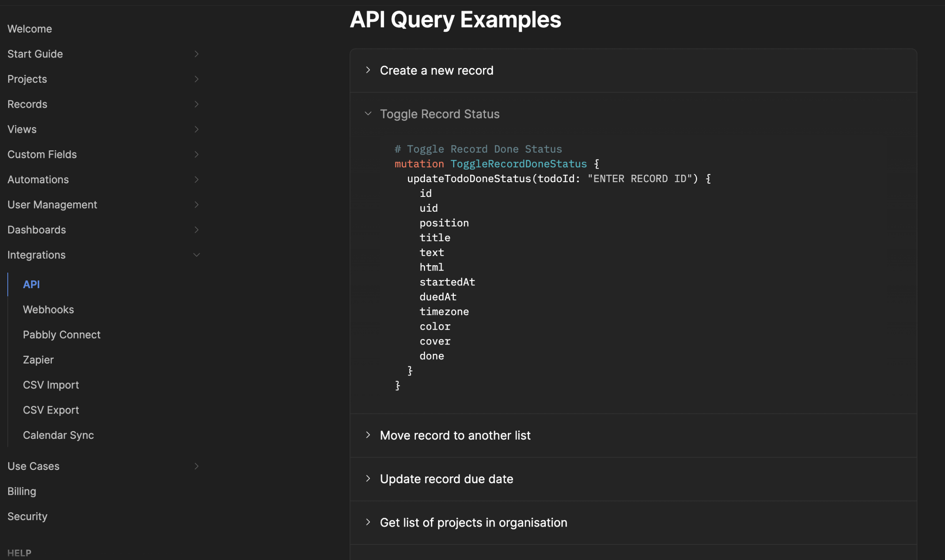The height and width of the screenshot is (560, 945).
Task: Expand the Automations chevron
Action: [196, 179]
